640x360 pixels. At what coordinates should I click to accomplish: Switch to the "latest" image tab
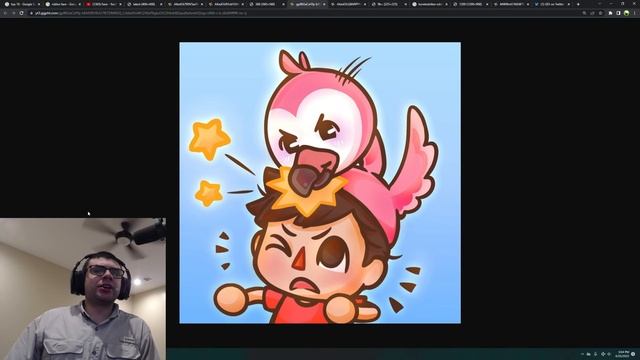pyautogui.click(x=145, y=4)
